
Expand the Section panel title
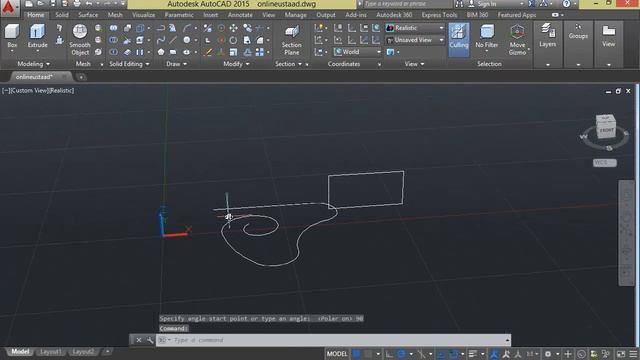point(288,64)
